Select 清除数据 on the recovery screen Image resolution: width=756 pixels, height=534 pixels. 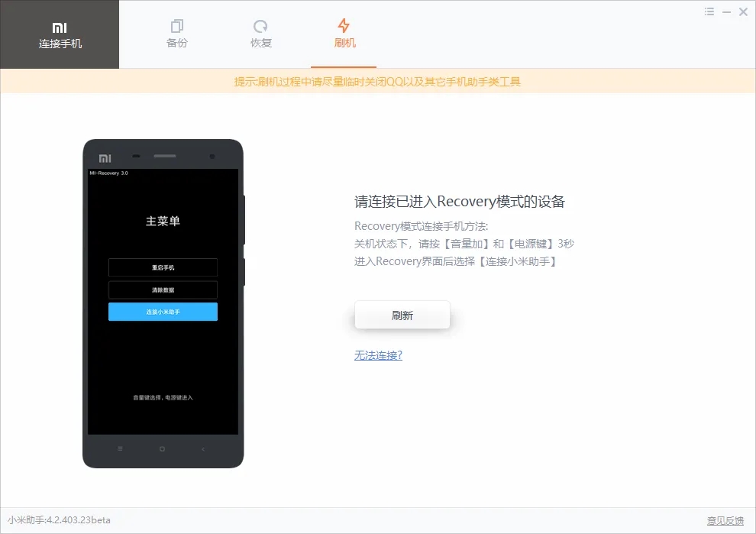pyautogui.click(x=163, y=290)
